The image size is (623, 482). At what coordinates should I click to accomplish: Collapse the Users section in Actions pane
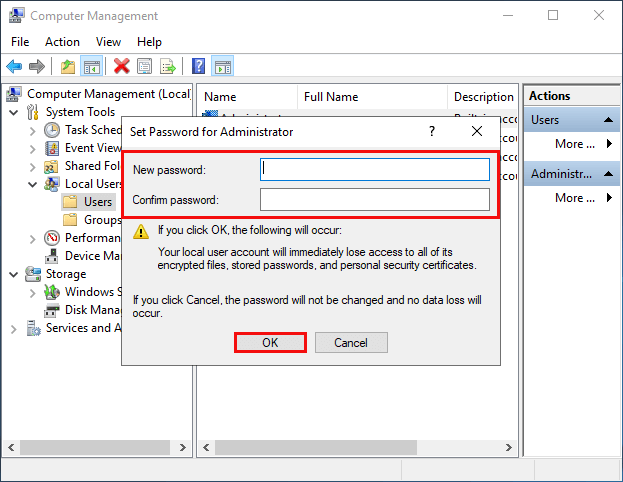click(x=608, y=120)
